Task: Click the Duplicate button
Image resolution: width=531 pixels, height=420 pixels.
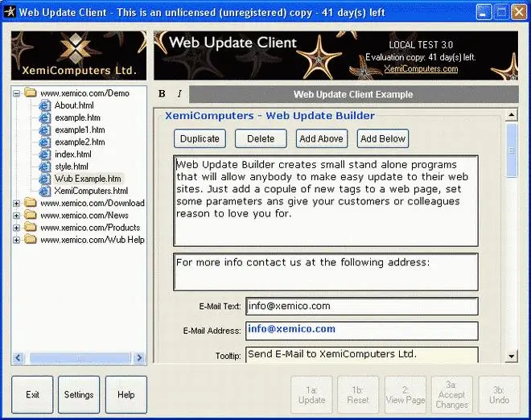Action: coord(200,138)
